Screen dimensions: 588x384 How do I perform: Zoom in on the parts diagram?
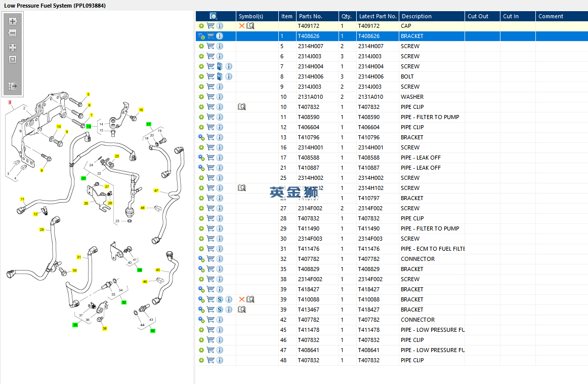tap(13, 21)
